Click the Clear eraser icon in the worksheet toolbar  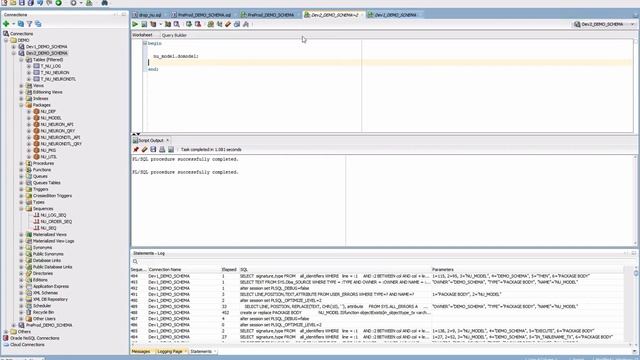228,24
